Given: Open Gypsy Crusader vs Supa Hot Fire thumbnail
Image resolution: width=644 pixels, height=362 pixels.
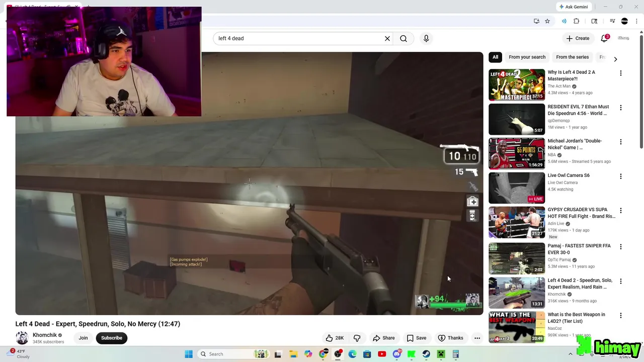Looking at the screenshot, I should pos(517,222).
